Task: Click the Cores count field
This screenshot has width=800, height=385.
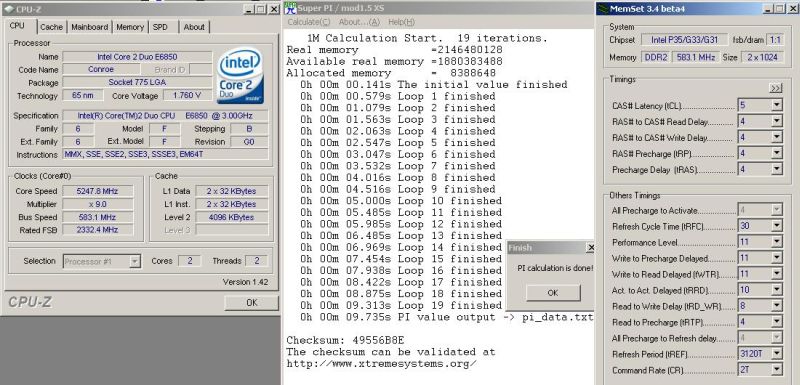Action: (x=189, y=261)
